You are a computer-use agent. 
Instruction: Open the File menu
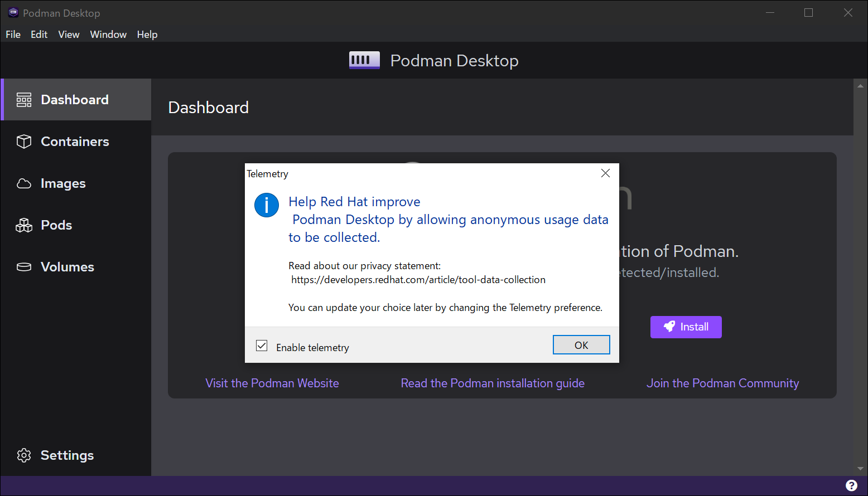click(x=13, y=35)
